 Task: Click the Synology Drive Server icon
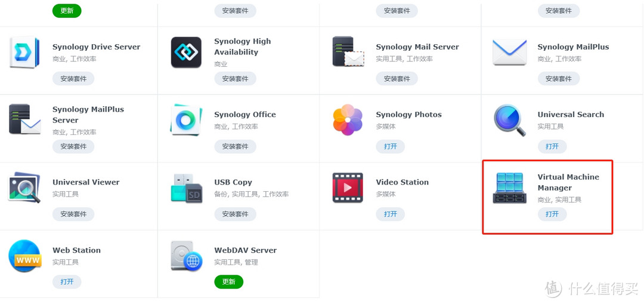click(24, 52)
